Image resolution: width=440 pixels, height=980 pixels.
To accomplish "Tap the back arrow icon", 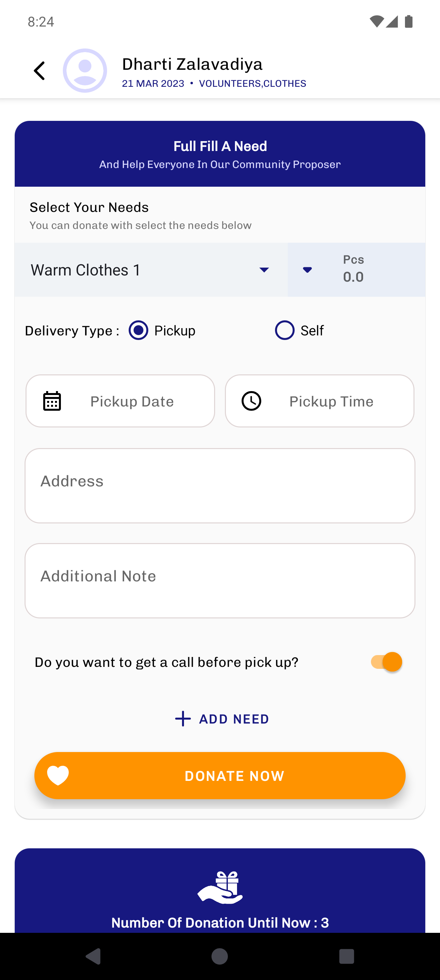I will (39, 71).
